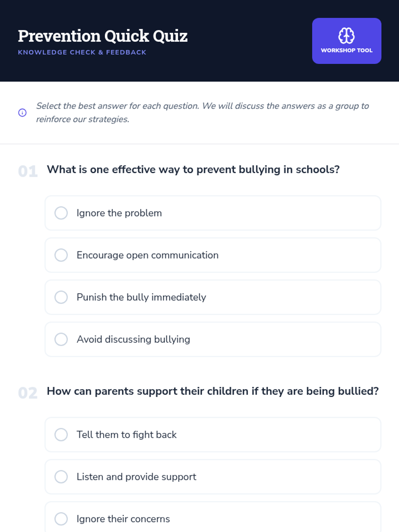Click the info icon beside the instructions
The width and height of the screenshot is (399, 532).
click(22, 113)
